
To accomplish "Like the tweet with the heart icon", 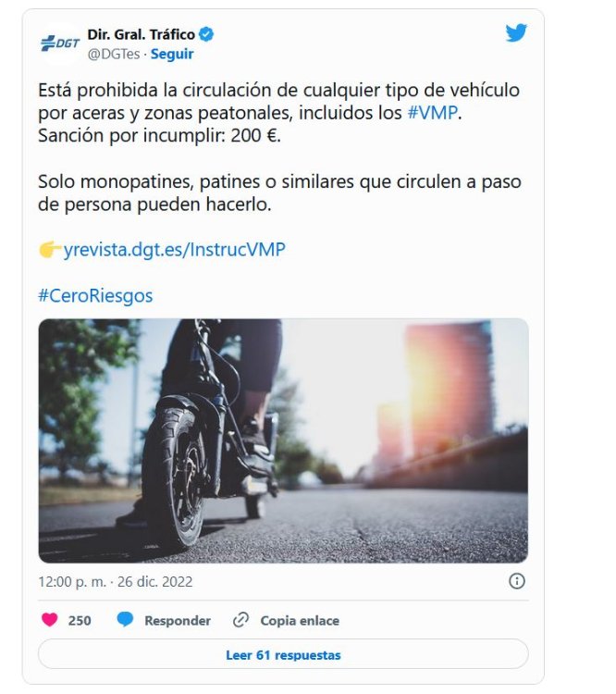I will coord(50,620).
